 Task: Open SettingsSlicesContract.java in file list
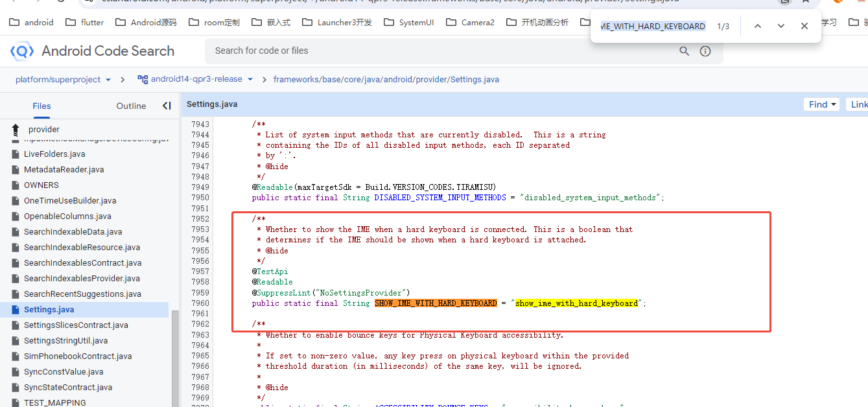76,325
